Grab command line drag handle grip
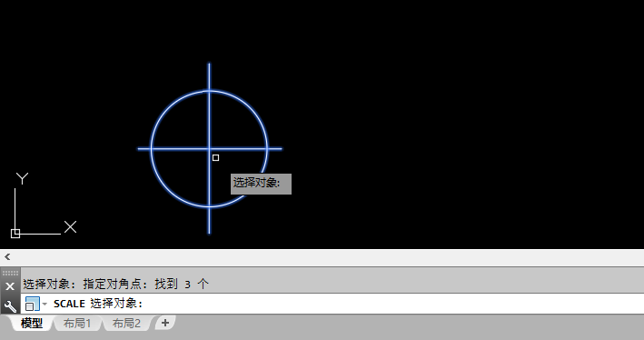The image size is (644, 340). click(10, 273)
